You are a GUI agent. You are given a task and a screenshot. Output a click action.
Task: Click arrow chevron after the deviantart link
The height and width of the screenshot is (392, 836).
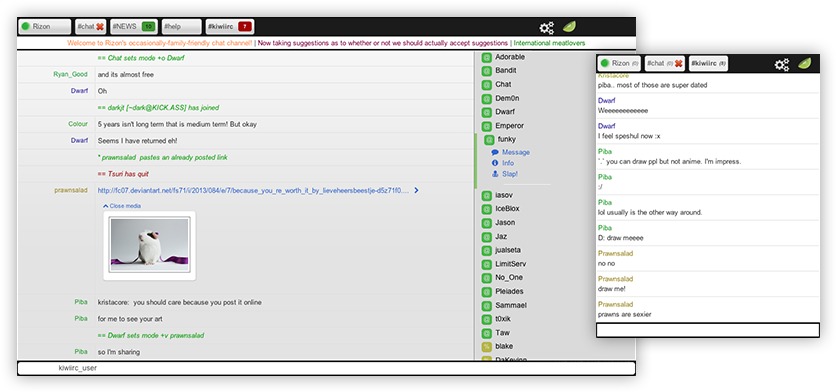416,190
